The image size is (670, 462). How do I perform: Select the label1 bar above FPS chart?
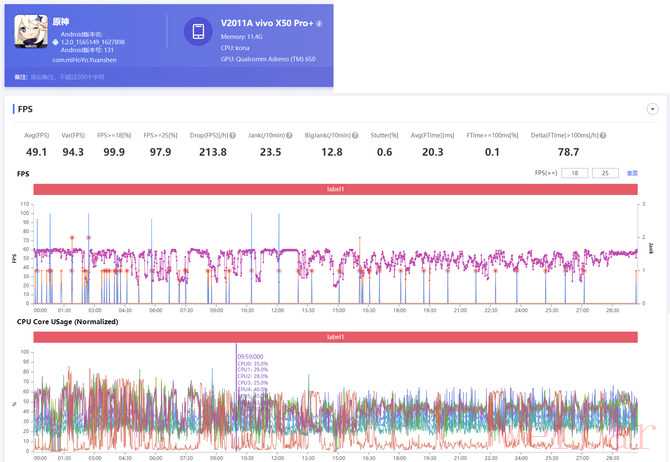[x=335, y=189]
